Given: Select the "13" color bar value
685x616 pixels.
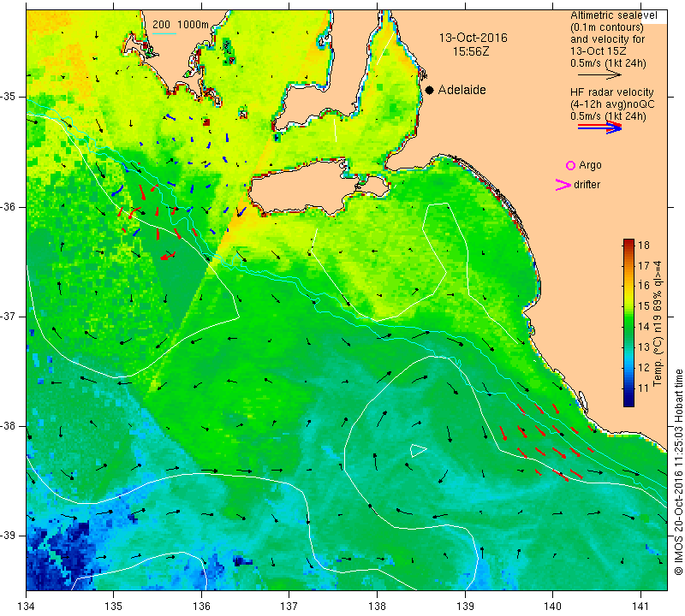Looking at the screenshot, I should (x=644, y=347).
